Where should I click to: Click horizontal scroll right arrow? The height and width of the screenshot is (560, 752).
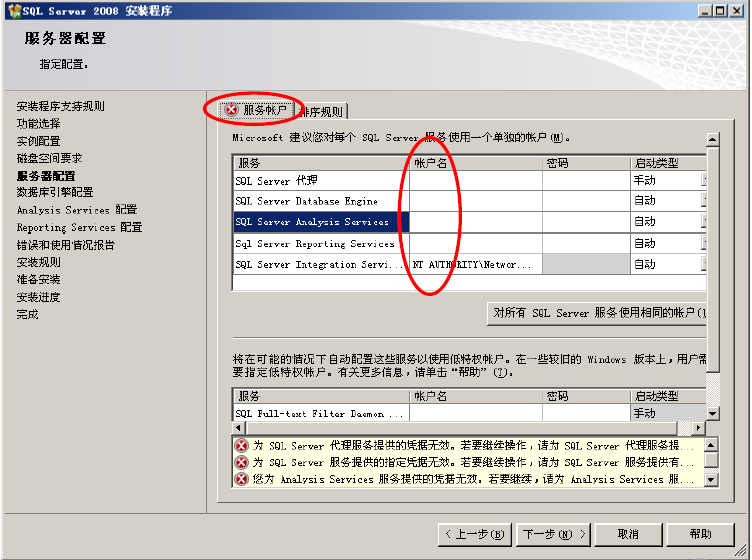point(698,427)
